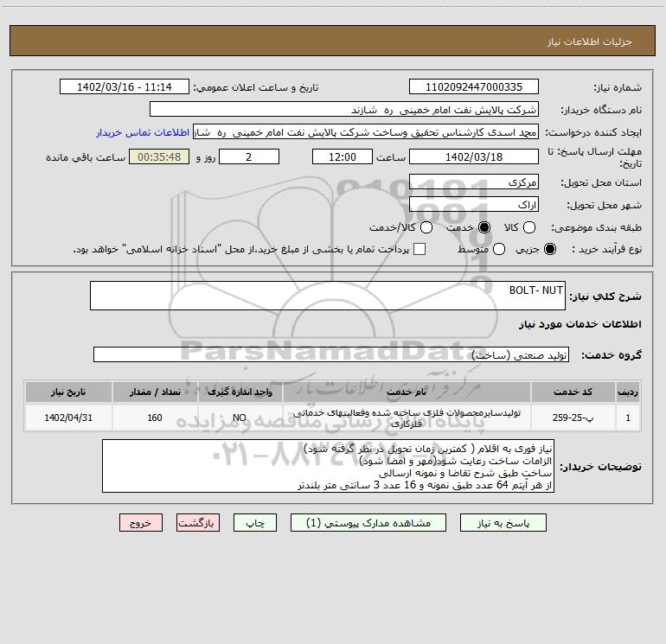Click buyer organization name field
Viewport: 666px width, 644px height.
click(344, 110)
